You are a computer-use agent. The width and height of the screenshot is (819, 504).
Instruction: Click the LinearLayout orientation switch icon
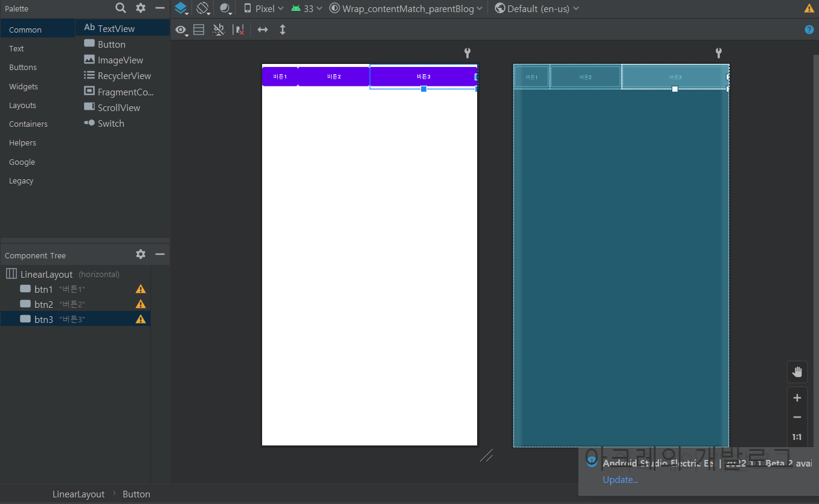tap(199, 30)
